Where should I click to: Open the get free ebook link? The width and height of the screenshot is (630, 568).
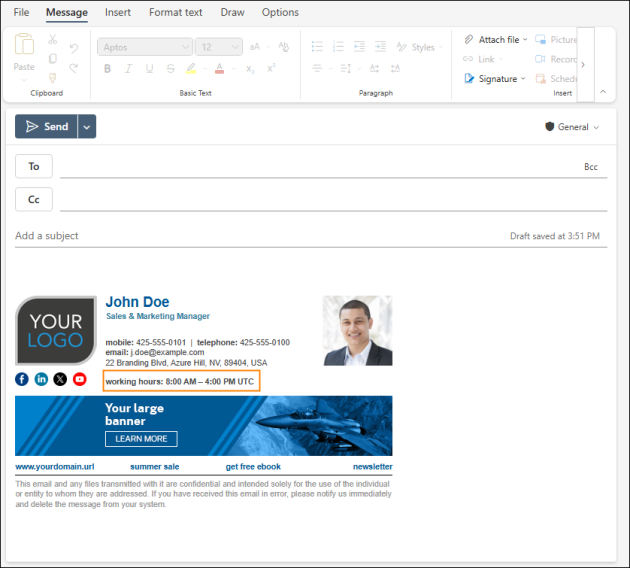click(x=253, y=467)
